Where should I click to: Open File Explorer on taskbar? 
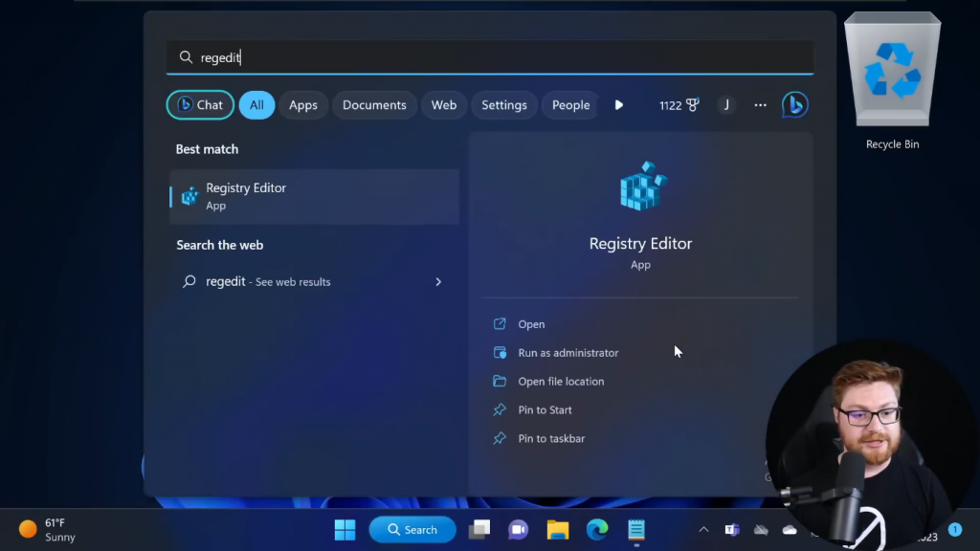coord(558,530)
